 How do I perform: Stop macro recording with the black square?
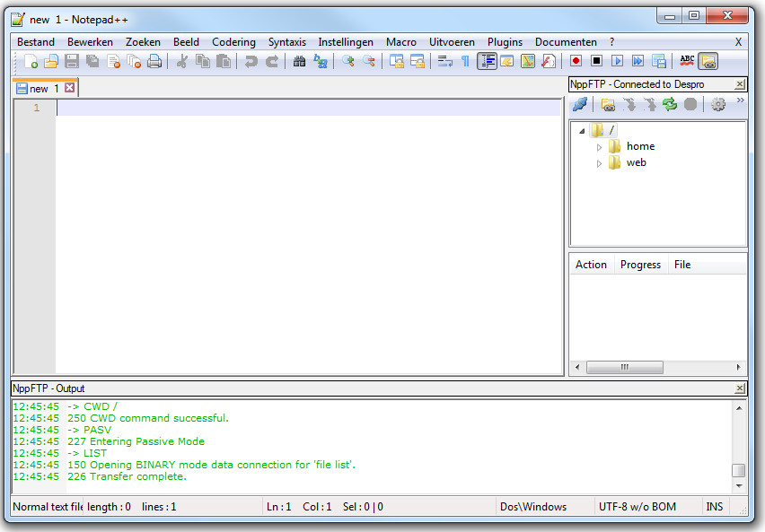click(596, 61)
